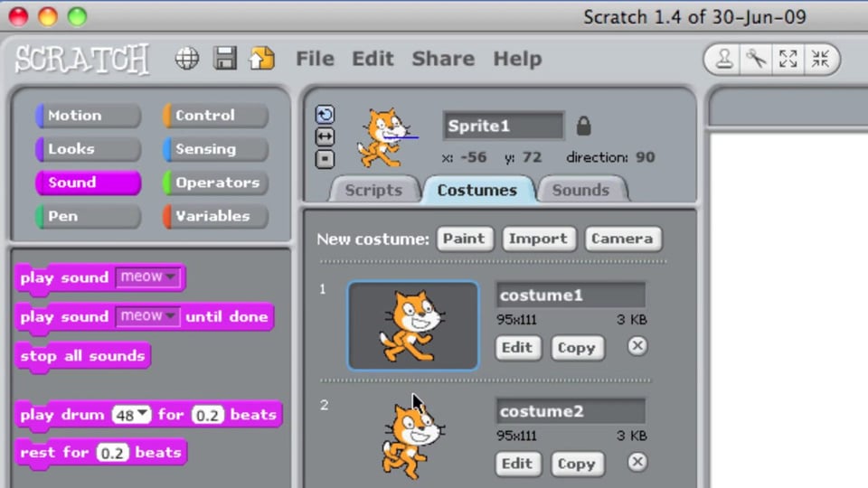Choose the can-rotate rotation style
Viewport: 868px width, 488px height.
[325, 115]
